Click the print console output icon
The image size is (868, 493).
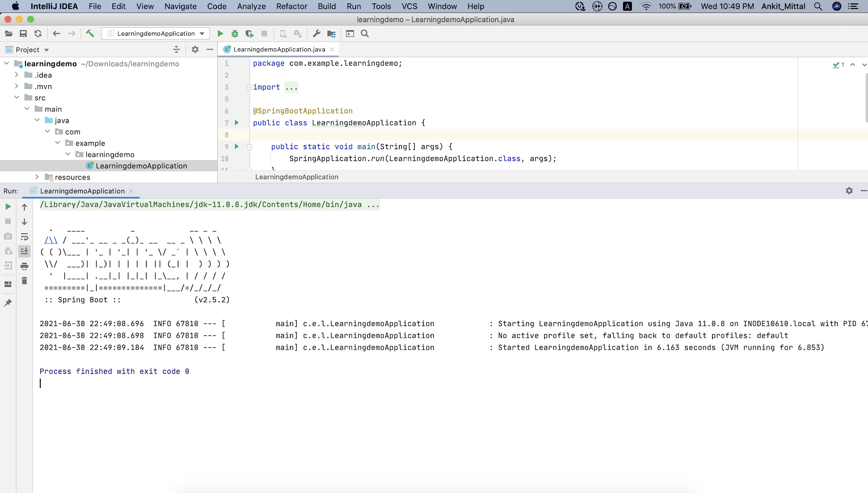[x=25, y=266]
